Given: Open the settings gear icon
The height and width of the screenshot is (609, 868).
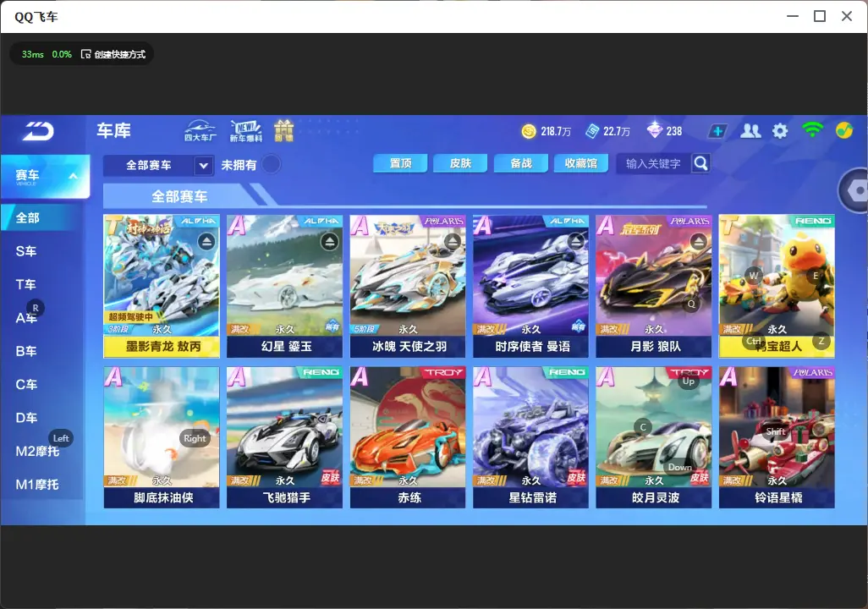Looking at the screenshot, I should (x=780, y=131).
